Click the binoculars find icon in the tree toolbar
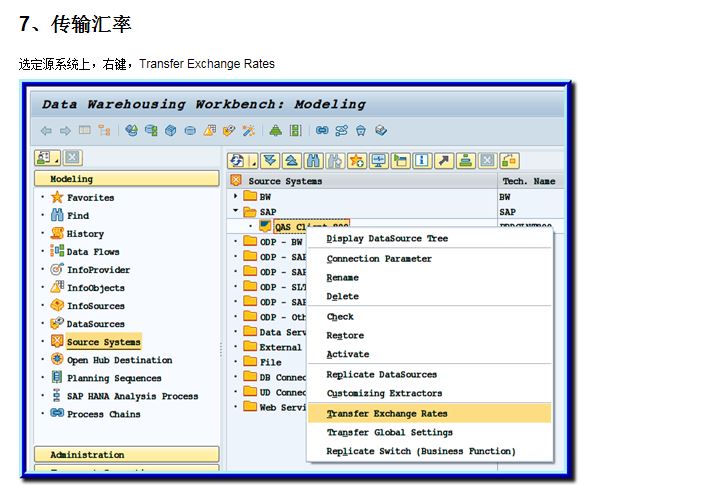The image size is (706, 499). [x=313, y=161]
